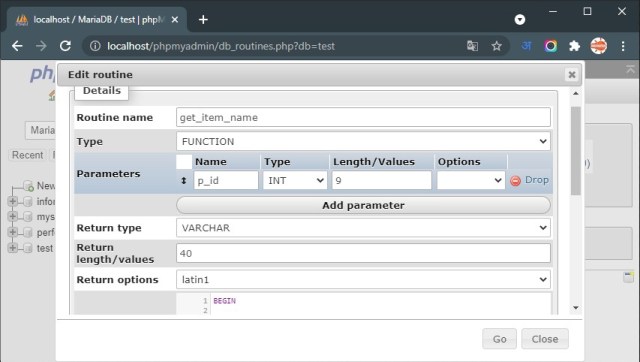Click the parameter name p_id field
This screenshot has width=640, height=362.
[x=226, y=180]
